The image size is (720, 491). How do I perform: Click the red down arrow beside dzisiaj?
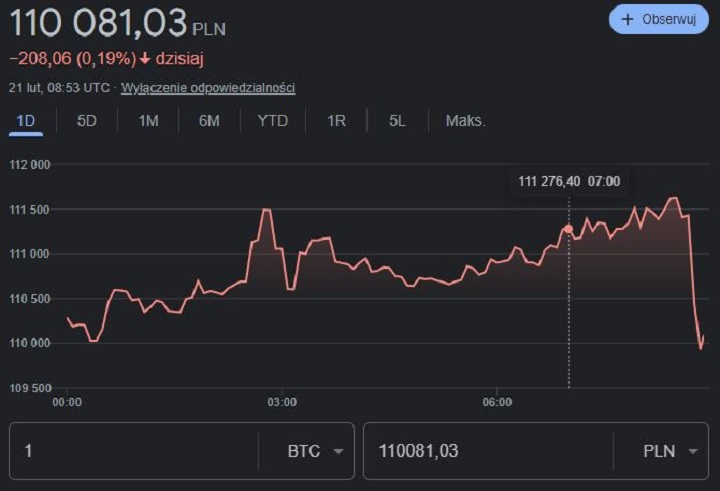145,59
